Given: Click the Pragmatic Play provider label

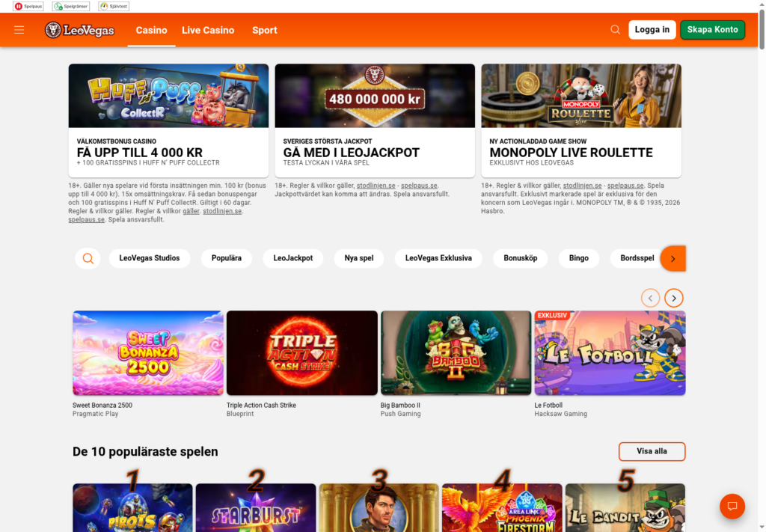Looking at the screenshot, I should (95, 414).
